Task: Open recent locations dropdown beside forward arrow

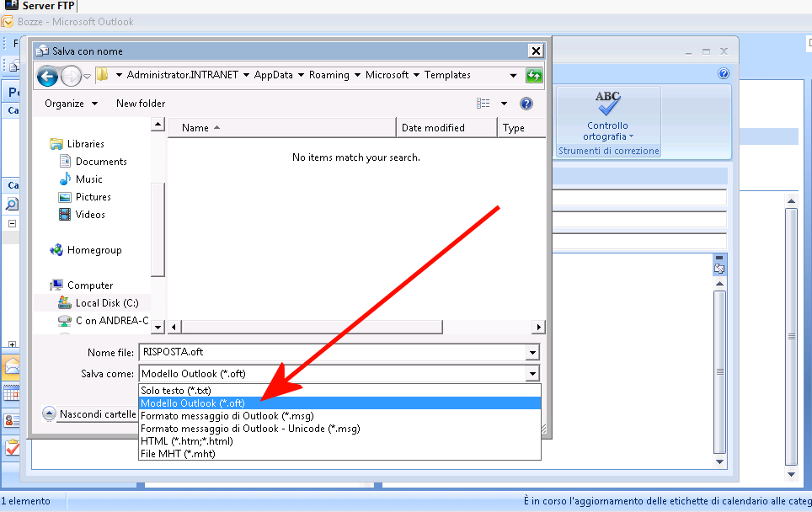Action: [87, 77]
